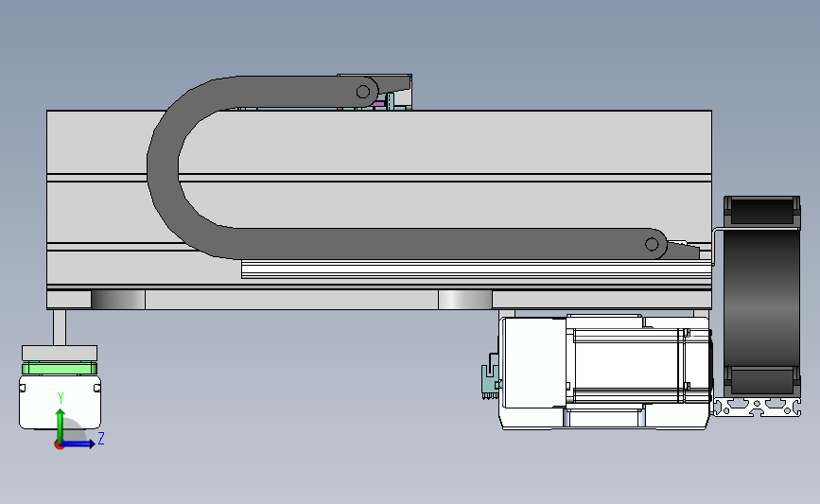Screen dimensions: 820x504
Task: Pick the dark shaded cylindrical spacer under the beam
Action: [x=118, y=300]
